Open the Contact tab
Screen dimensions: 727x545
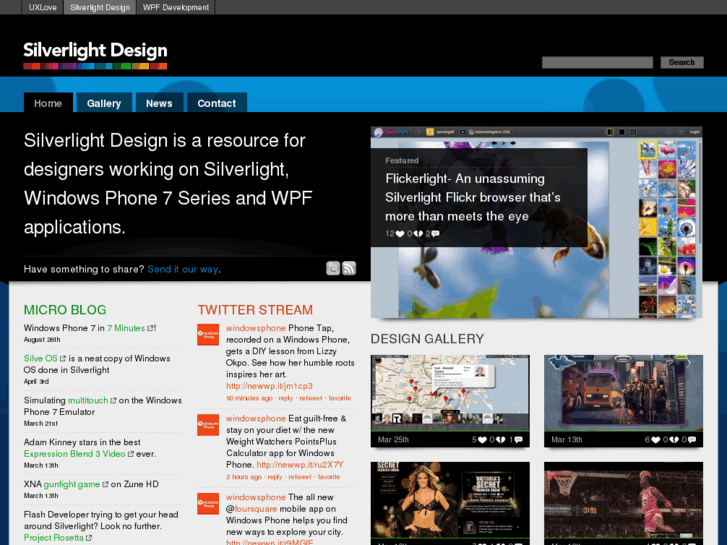(x=217, y=103)
